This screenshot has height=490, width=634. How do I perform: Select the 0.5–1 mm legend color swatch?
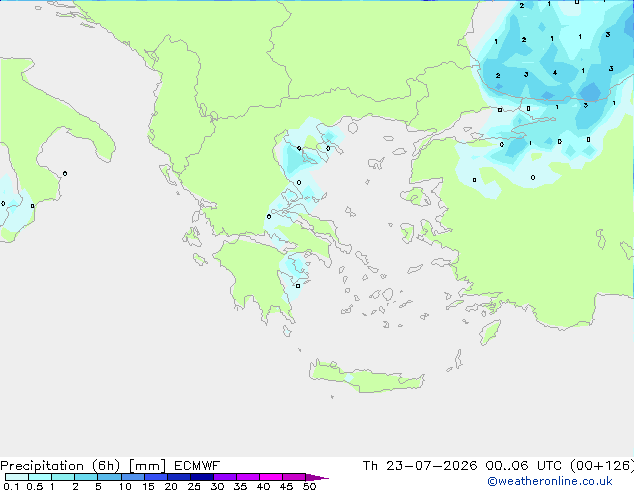[40, 477]
